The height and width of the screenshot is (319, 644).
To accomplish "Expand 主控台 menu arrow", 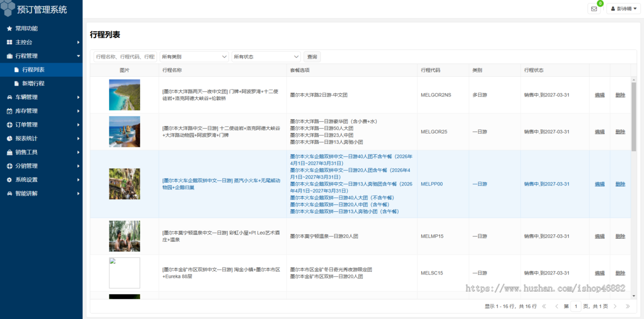I will (x=78, y=42).
